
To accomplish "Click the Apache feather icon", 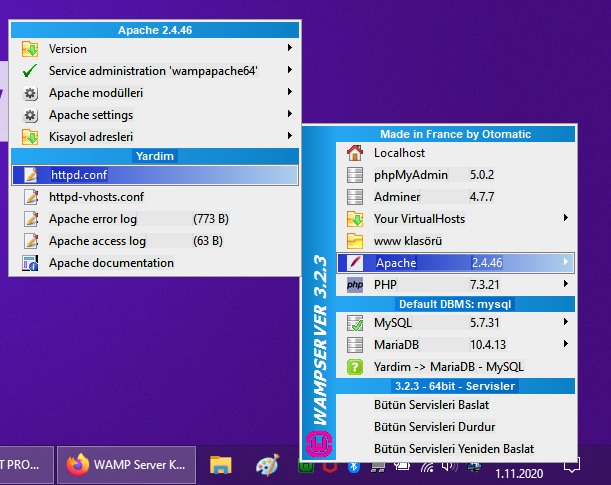I will 355,263.
